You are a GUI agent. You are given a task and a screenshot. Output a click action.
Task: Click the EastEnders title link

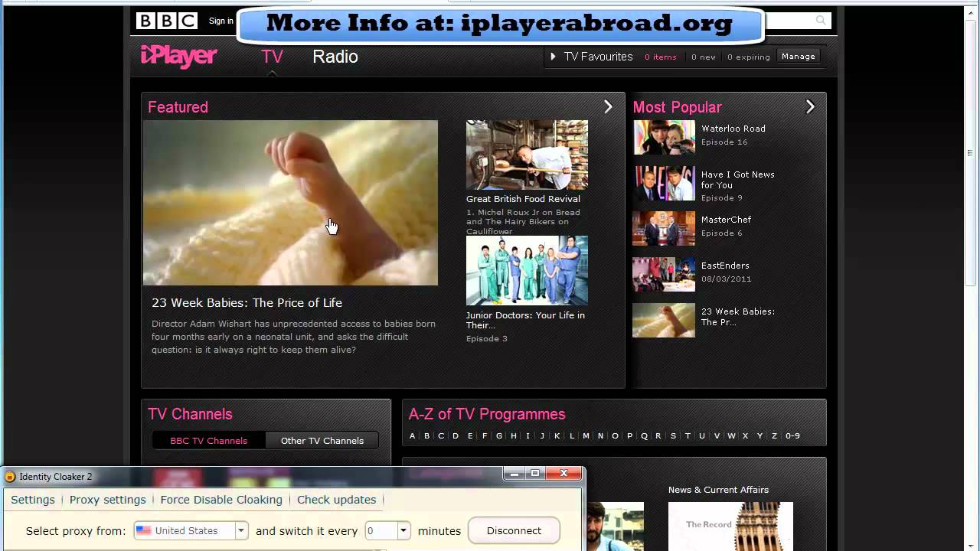[725, 266]
